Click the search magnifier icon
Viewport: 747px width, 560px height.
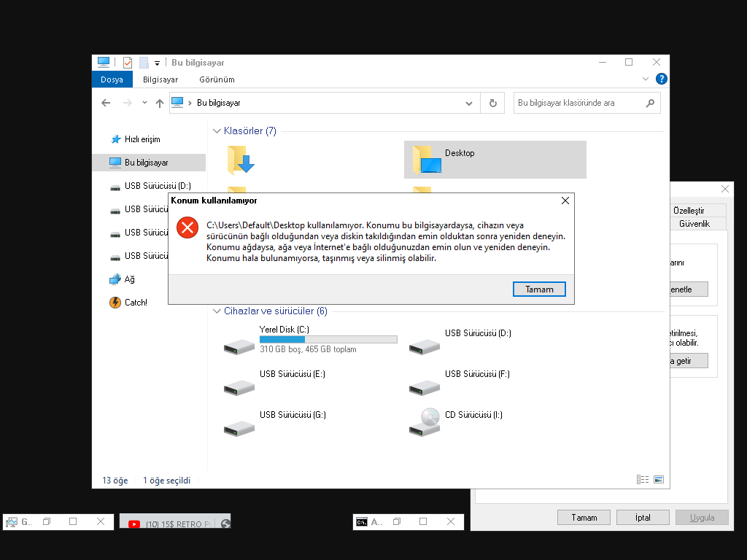[x=650, y=103]
